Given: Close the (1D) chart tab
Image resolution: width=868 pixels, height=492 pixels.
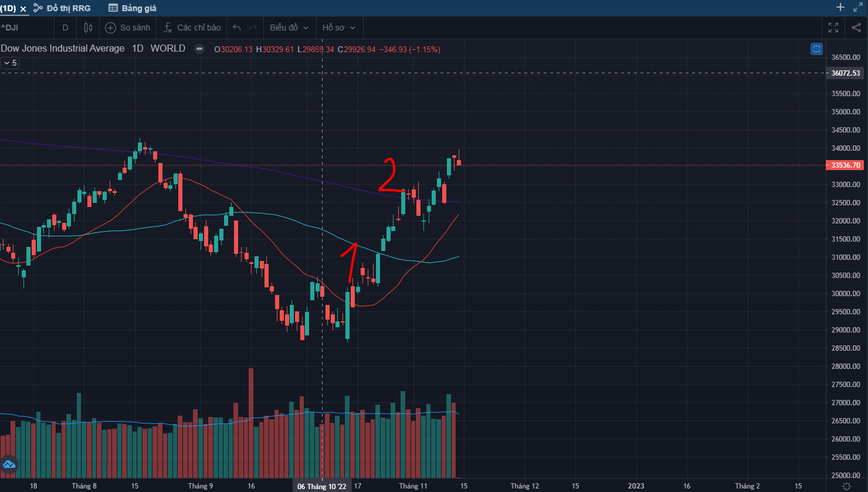Looking at the screenshot, I should point(23,9).
